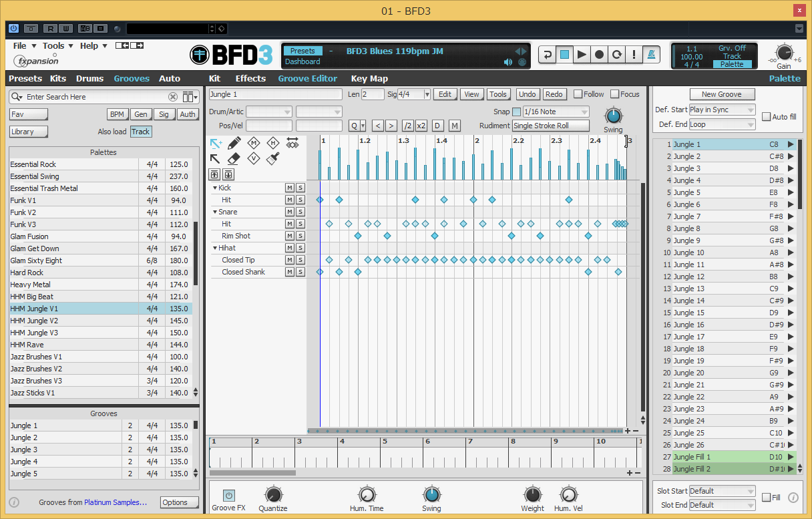Image resolution: width=812 pixels, height=519 pixels.
Task: Start playback with the play button
Action: pyautogui.click(x=582, y=55)
